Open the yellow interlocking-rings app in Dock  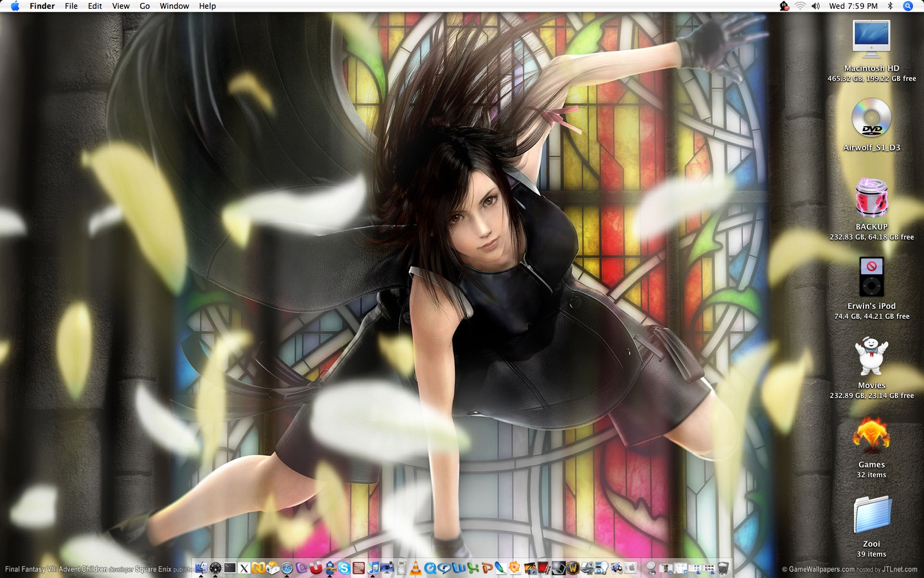point(258,568)
